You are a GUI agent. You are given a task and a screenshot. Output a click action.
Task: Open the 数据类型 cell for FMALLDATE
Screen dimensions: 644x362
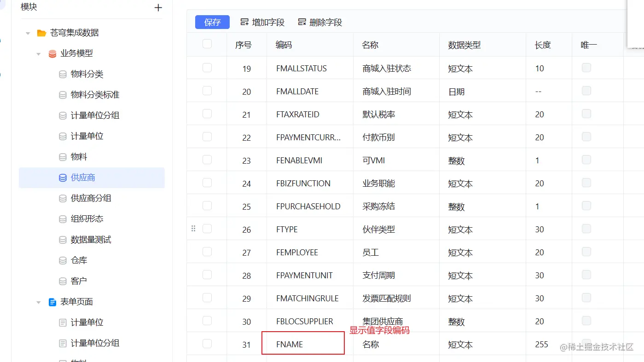point(482,91)
